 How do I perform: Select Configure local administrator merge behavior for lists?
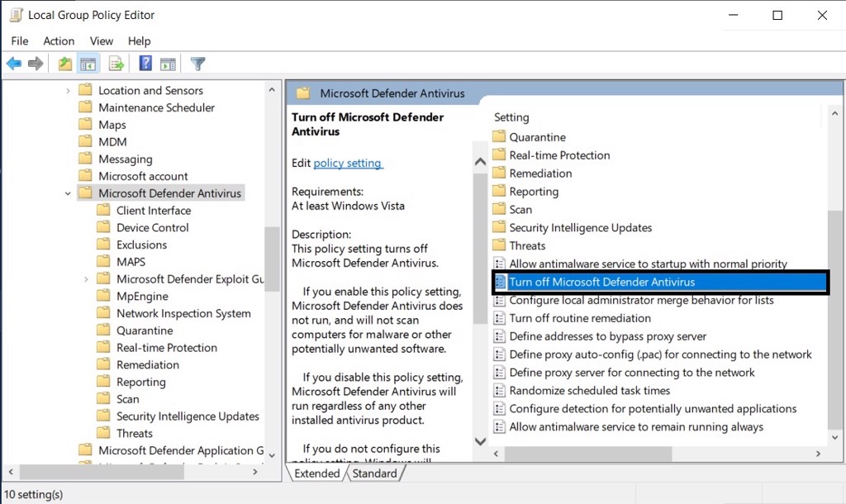pos(641,300)
